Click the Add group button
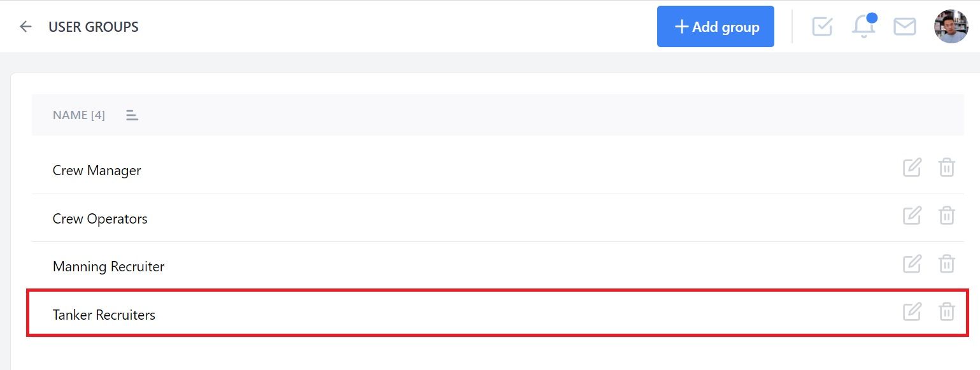The width and height of the screenshot is (980, 370). [716, 27]
